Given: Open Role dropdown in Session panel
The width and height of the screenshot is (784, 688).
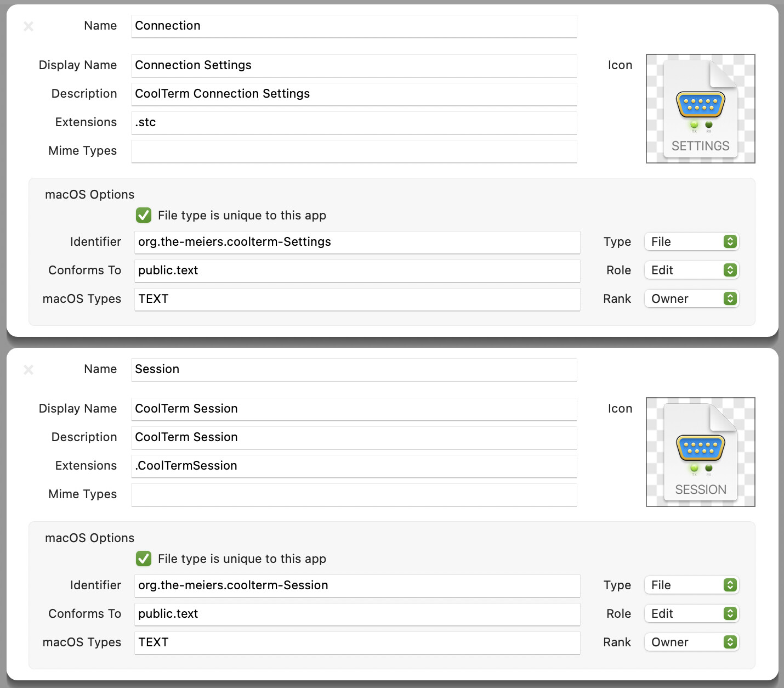Looking at the screenshot, I should click(692, 613).
